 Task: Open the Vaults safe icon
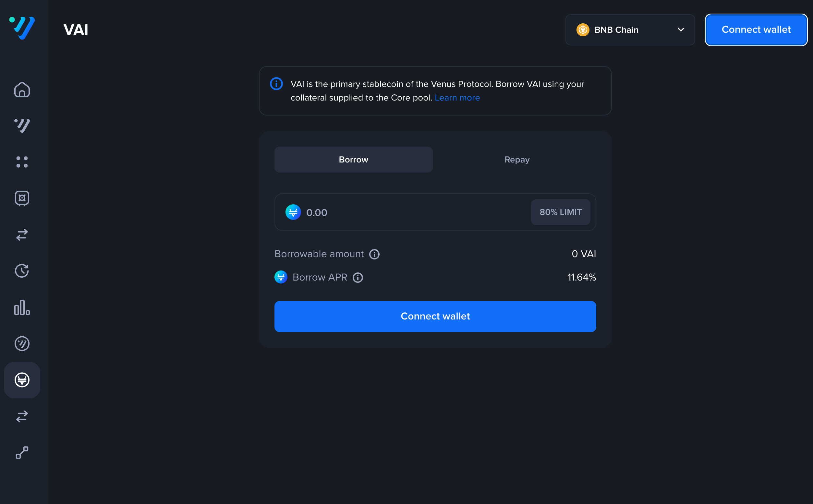tap(22, 198)
